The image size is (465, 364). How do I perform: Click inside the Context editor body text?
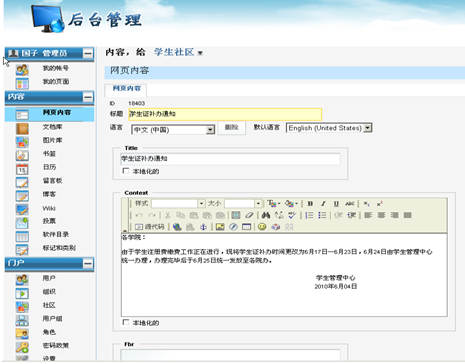[x=284, y=275]
